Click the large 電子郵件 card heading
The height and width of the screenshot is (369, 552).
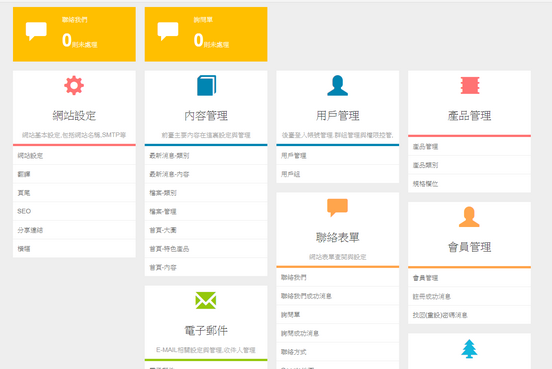206,330
